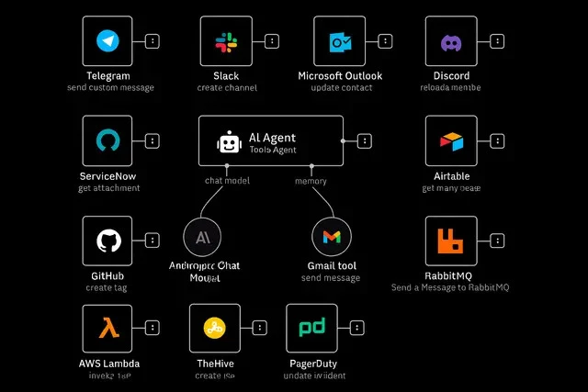Open the TheHive node
Image resolution: width=588 pixels, height=392 pixels.
214,329
